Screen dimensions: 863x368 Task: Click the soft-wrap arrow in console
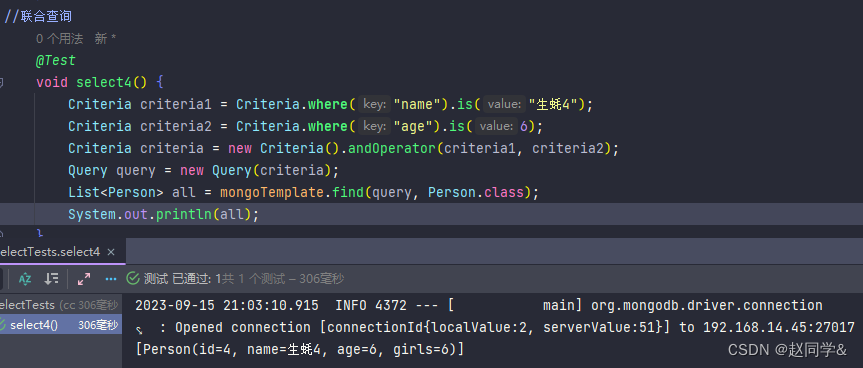[140, 330]
